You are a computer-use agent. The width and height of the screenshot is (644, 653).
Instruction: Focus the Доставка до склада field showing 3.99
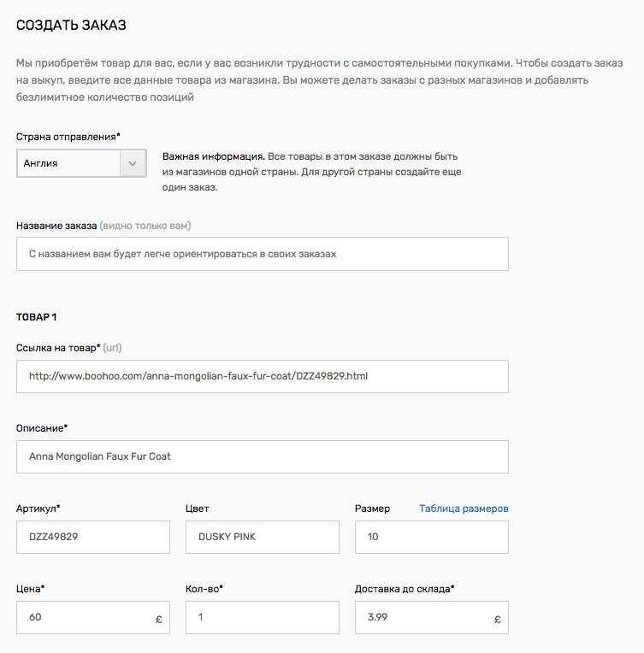(431, 618)
